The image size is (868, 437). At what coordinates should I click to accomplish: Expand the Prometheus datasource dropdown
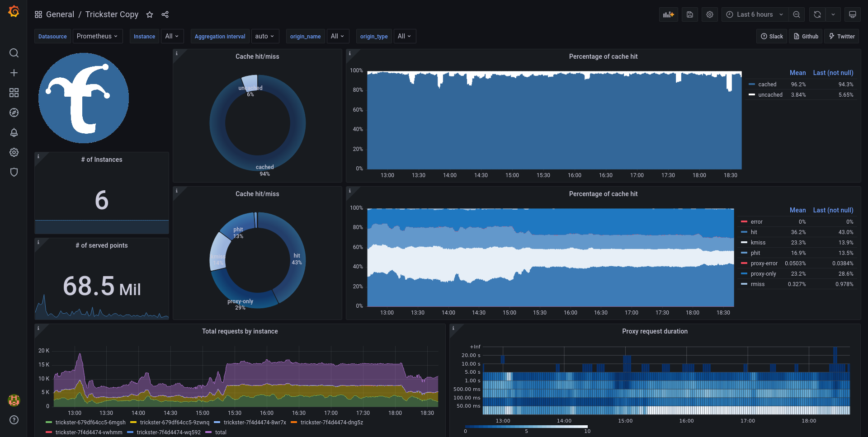pos(98,36)
